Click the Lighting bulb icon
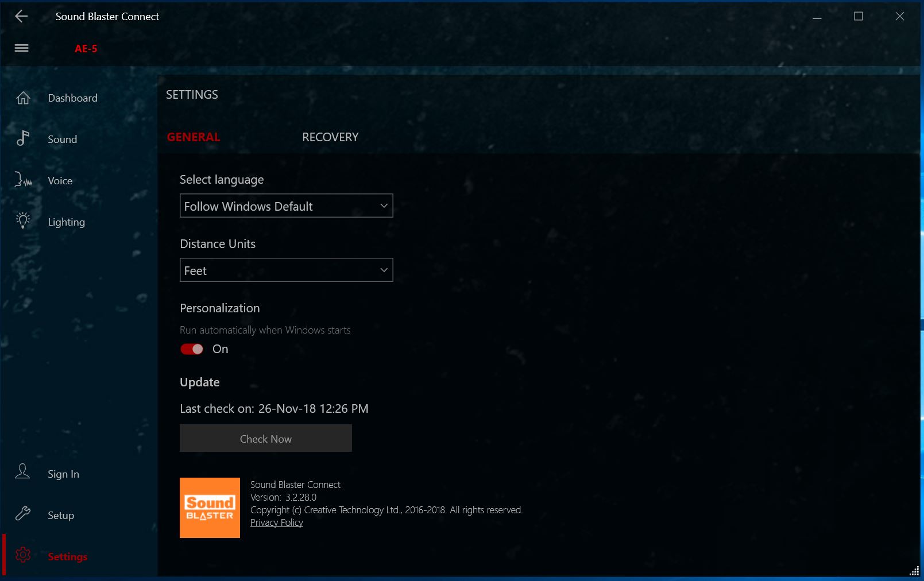The image size is (924, 581). click(x=23, y=220)
